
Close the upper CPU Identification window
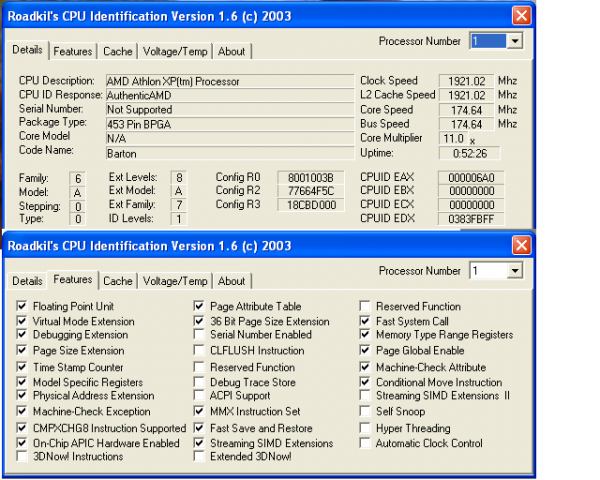pos(521,16)
